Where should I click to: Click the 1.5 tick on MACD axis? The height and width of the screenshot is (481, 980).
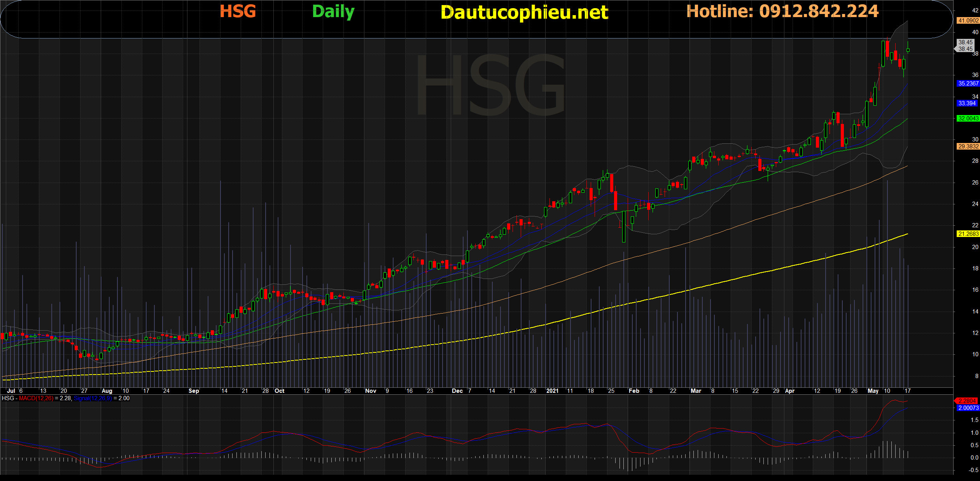[975, 420]
